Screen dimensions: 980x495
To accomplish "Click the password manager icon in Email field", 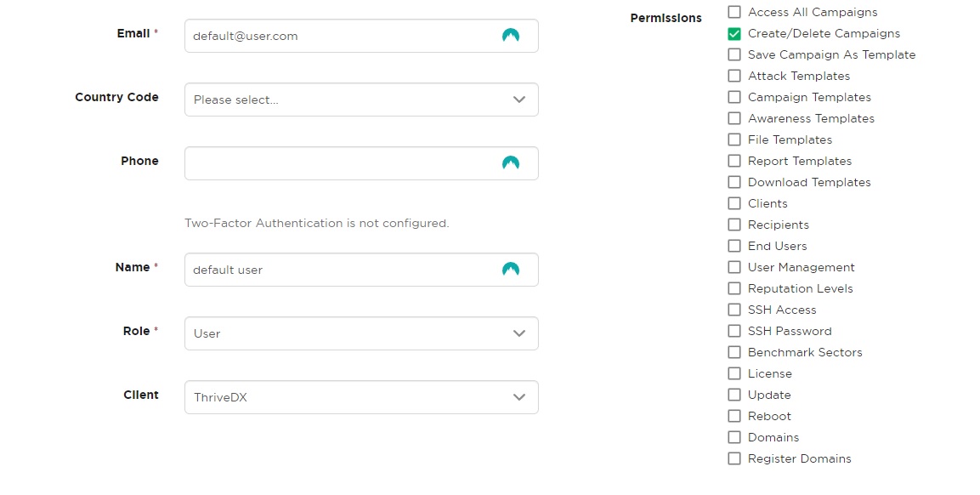I will [511, 36].
